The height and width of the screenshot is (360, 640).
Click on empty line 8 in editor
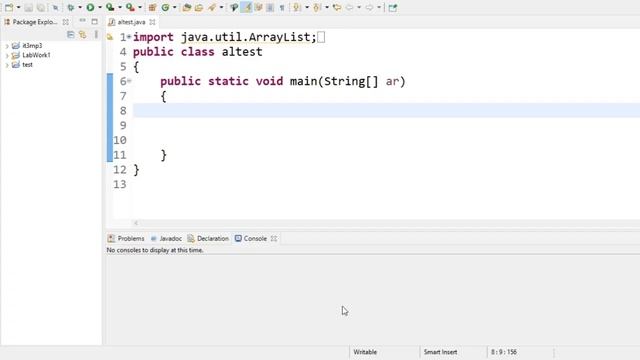pyautogui.click(x=386, y=111)
